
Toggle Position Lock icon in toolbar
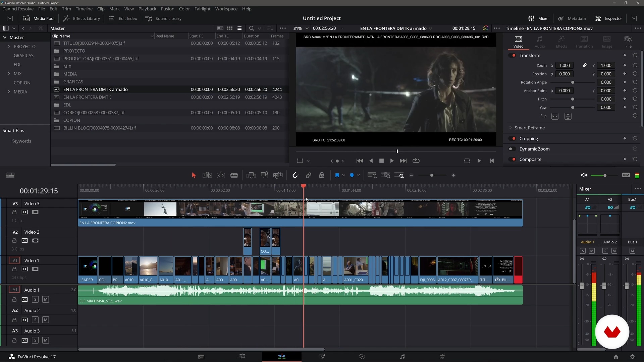[x=322, y=175]
